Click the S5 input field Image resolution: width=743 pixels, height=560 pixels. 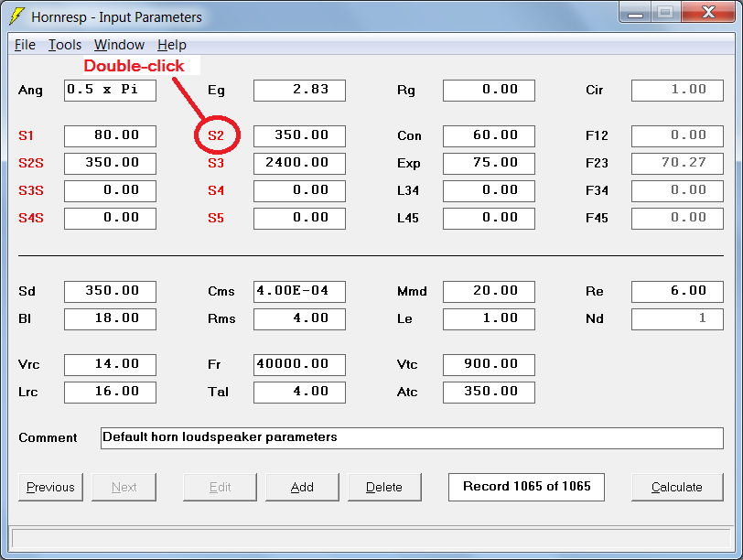299,219
